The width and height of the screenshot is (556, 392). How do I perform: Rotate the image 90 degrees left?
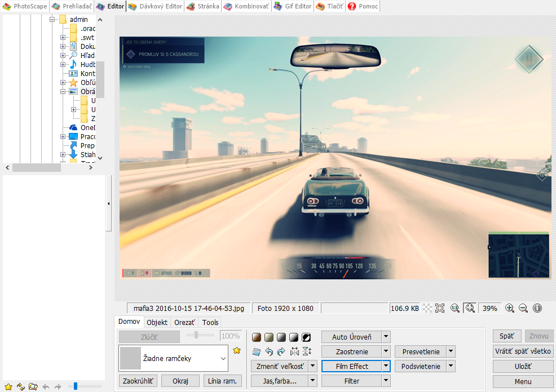pos(269,351)
